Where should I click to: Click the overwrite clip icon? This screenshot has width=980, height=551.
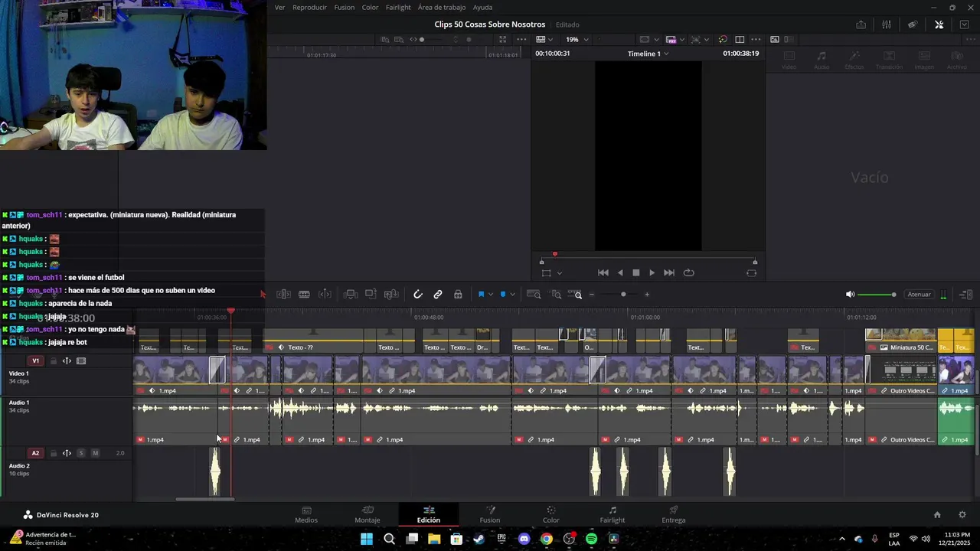click(x=371, y=295)
